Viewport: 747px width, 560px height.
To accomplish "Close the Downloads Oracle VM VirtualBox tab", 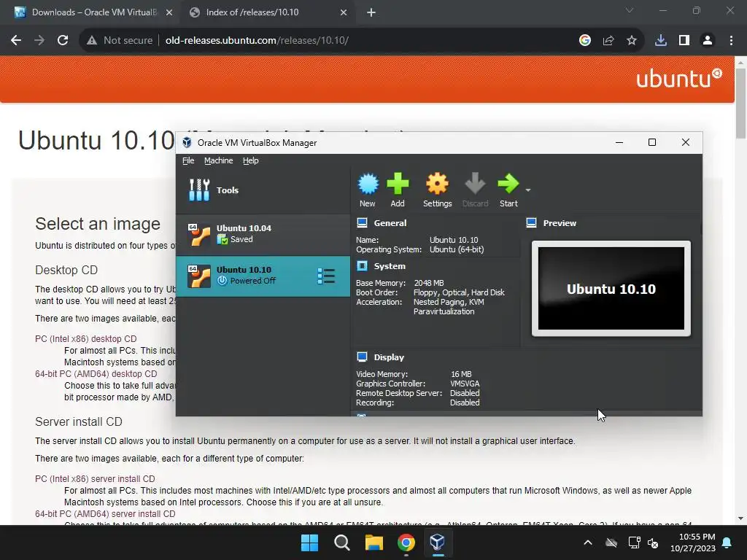I will (169, 12).
